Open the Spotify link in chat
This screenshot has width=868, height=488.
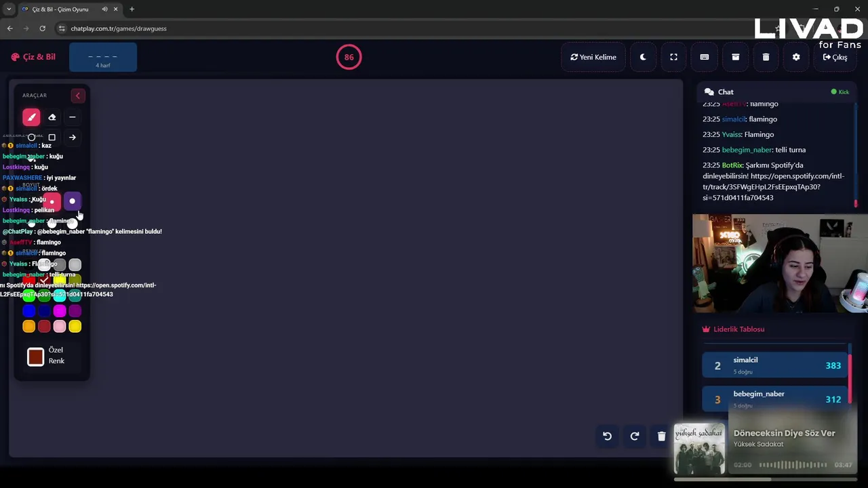[773, 187]
